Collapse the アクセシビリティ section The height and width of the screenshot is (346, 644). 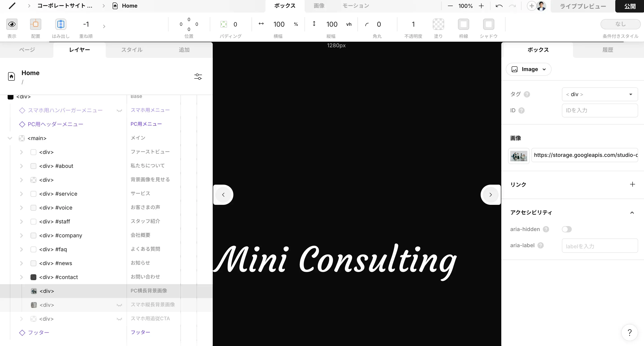click(632, 213)
